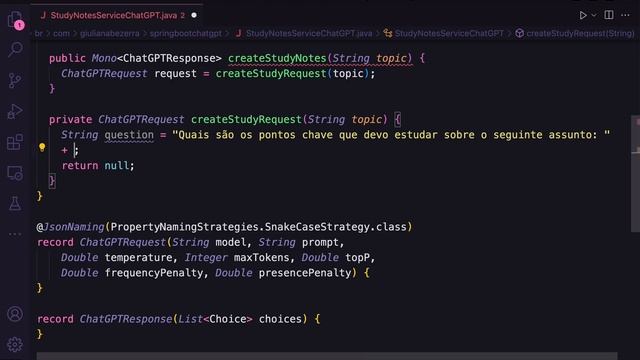This screenshot has width=640, height=360.
Task: Click createStudyNotes method name
Action: (277, 58)
